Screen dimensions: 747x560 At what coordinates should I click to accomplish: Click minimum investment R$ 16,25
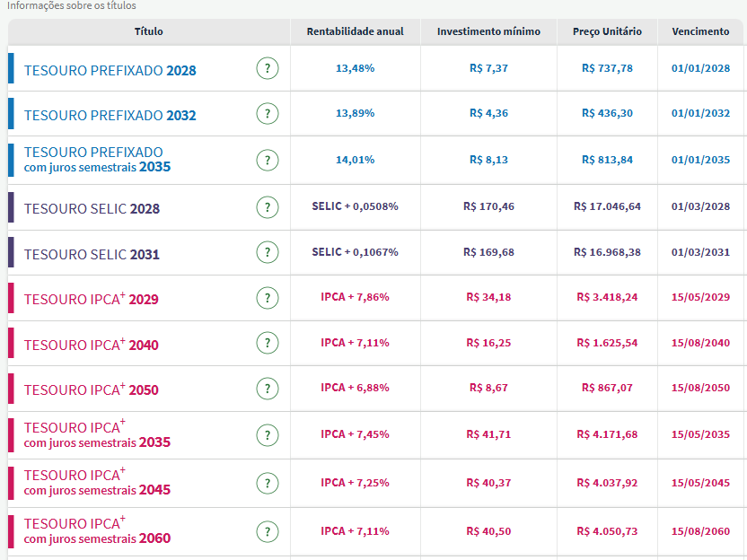(488, 343)
